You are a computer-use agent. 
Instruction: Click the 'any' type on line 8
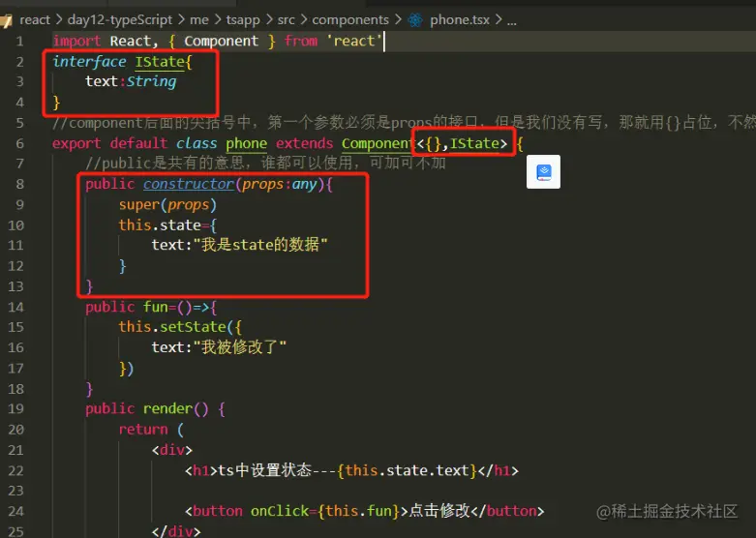click(304, 184)
